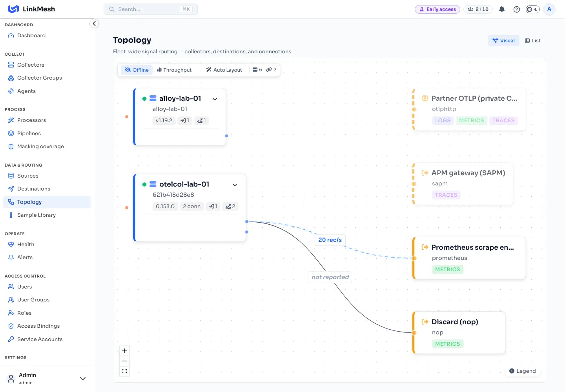
Task: Open the Legend info button
Action: 522,371
